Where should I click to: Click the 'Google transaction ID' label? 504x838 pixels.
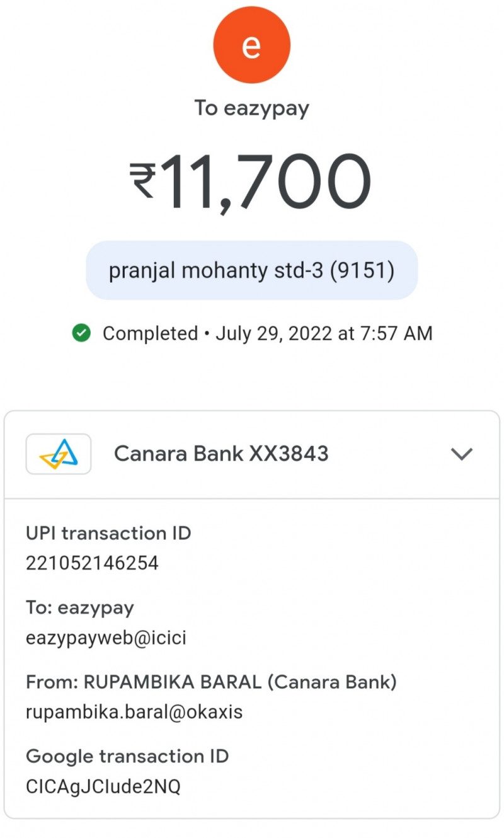coord(127,756)
